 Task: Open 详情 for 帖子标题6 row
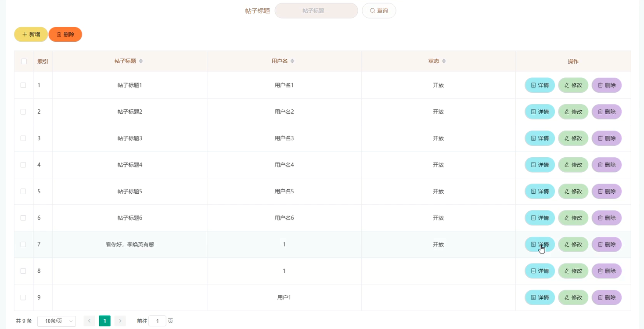coord(540,218)
